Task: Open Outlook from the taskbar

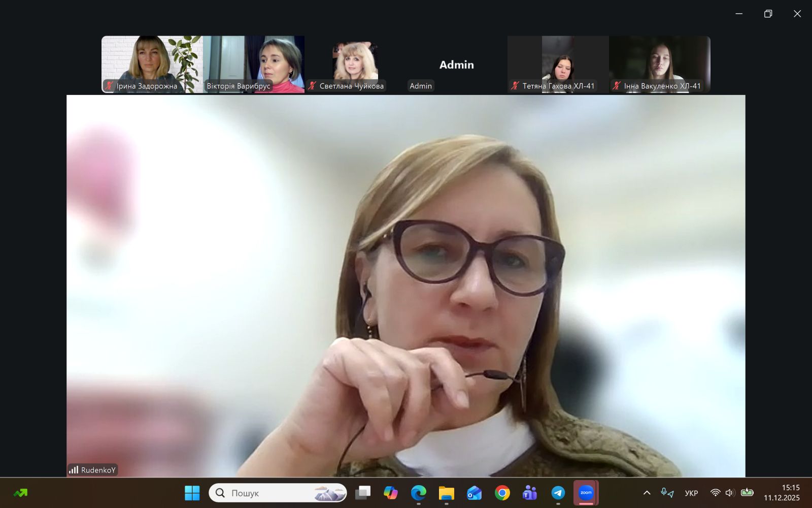Action: coord(474,493)
